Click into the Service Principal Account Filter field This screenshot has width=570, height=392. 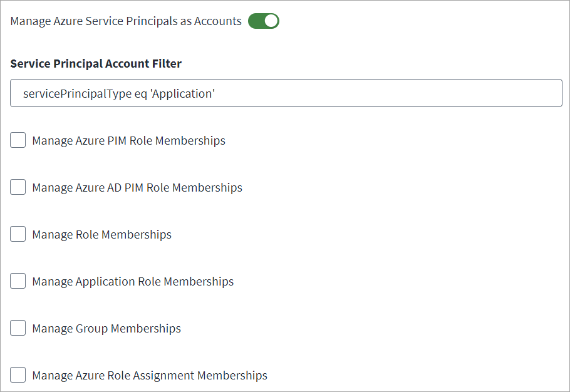[x=286, y=92]
